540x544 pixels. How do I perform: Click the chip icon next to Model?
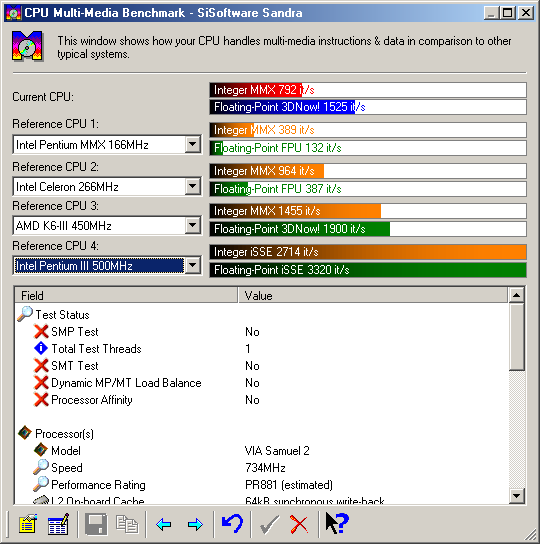[x=41, y=450]
